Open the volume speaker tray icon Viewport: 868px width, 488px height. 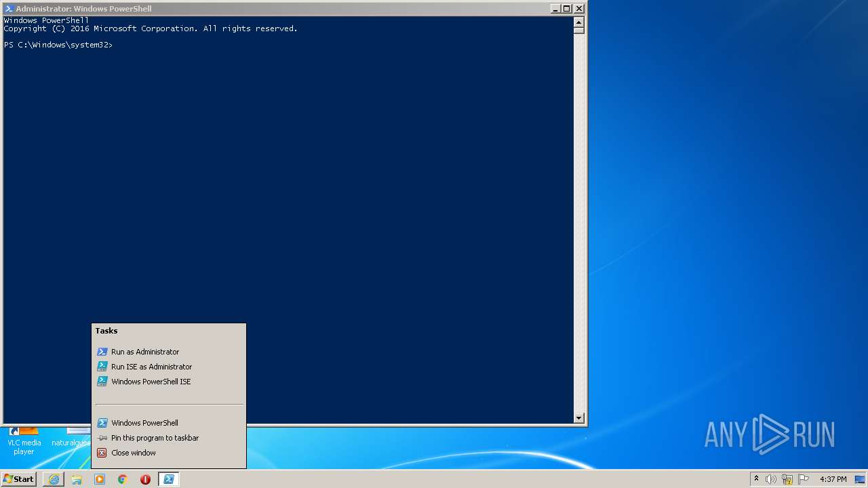coord(771,479)
